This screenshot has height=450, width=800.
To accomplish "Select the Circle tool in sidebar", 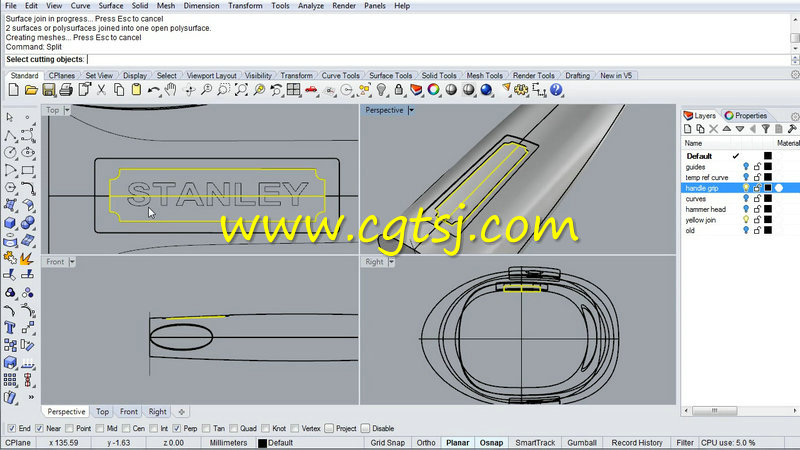I will [x=10, y=153].
